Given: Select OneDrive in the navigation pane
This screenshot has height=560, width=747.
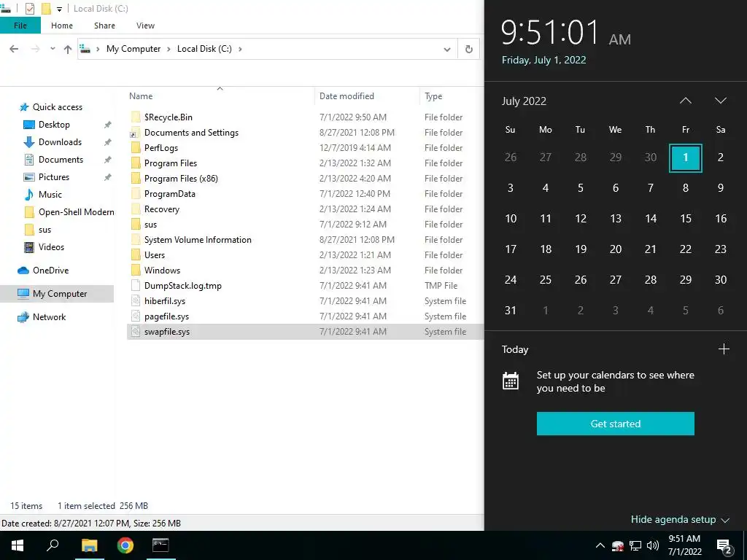Looking at the screenshot, I should (x=50, y=271).
